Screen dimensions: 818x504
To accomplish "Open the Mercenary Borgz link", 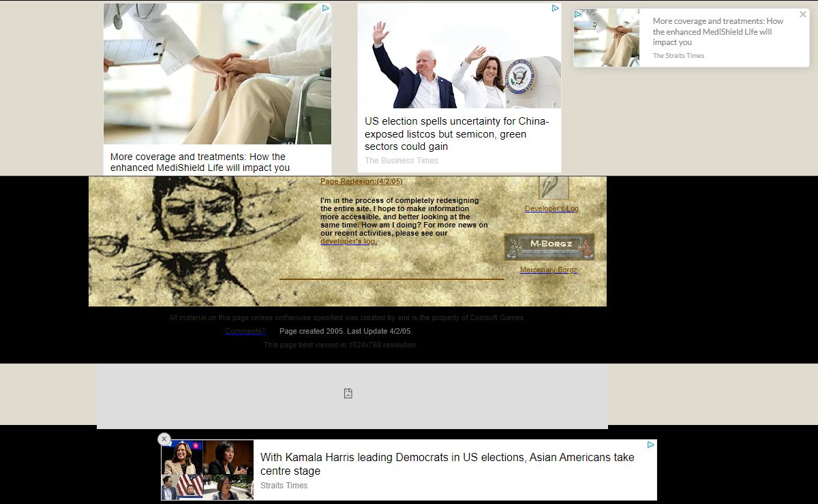I will point(549,270).
